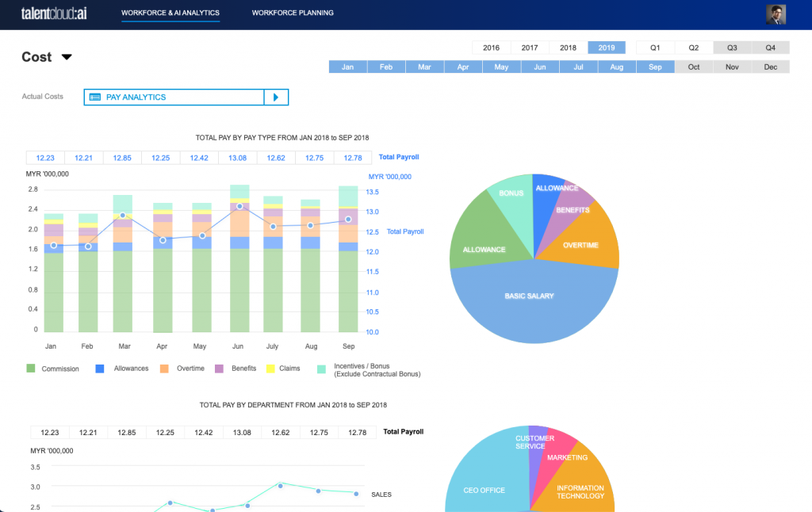Image resolution: width=812 pixels, height=512 pixels.
Task: Switch to the Workforce Planning tab
Action: (x=293, y=13)
